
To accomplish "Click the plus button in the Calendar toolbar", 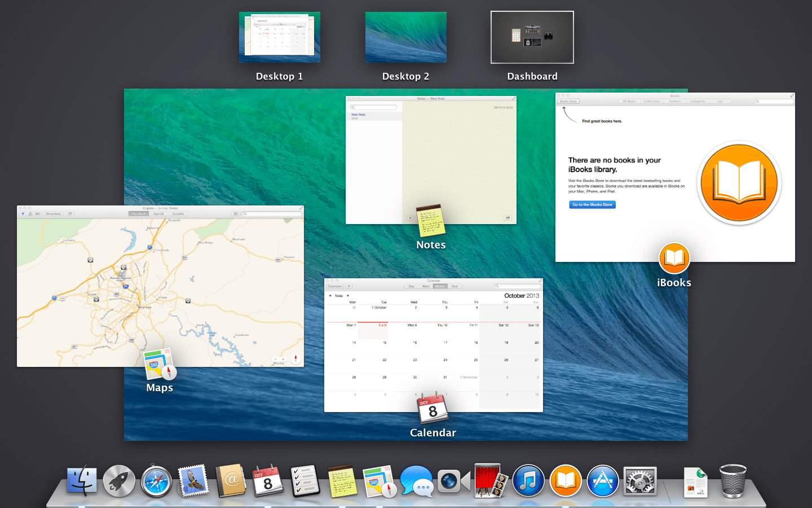I will coord(349,286).
